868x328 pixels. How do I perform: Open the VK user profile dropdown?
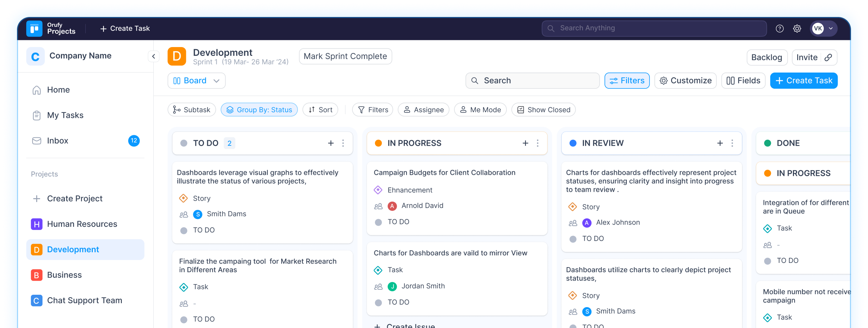(x=824, y=29)
